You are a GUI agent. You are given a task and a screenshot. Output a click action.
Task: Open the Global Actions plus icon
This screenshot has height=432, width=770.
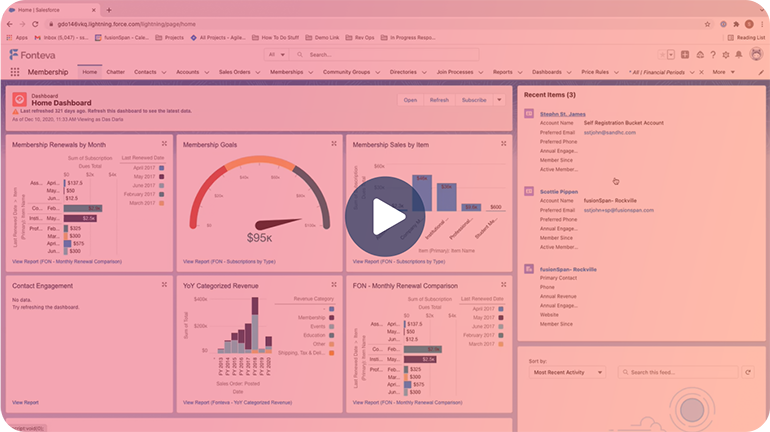click(685, 54)
